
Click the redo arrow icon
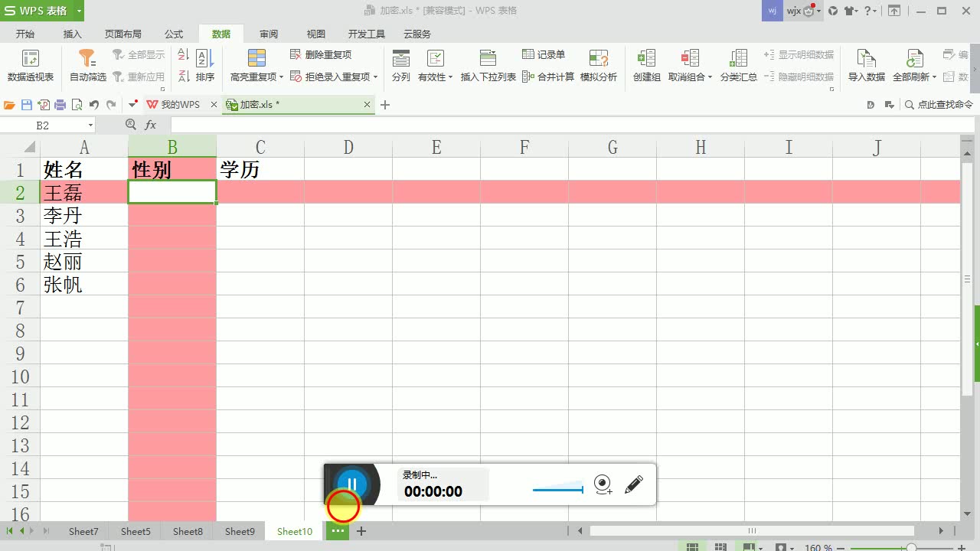(111, 105)
